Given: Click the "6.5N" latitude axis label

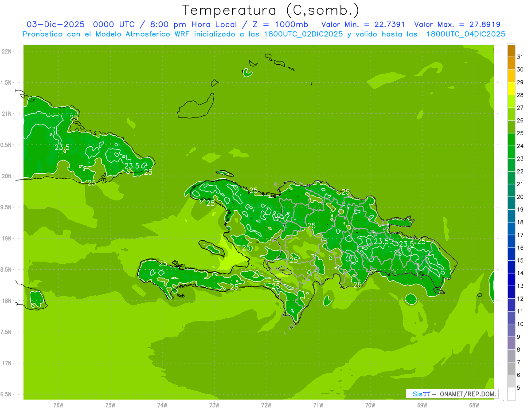Looking at the screenshot, I should point(7,394).
